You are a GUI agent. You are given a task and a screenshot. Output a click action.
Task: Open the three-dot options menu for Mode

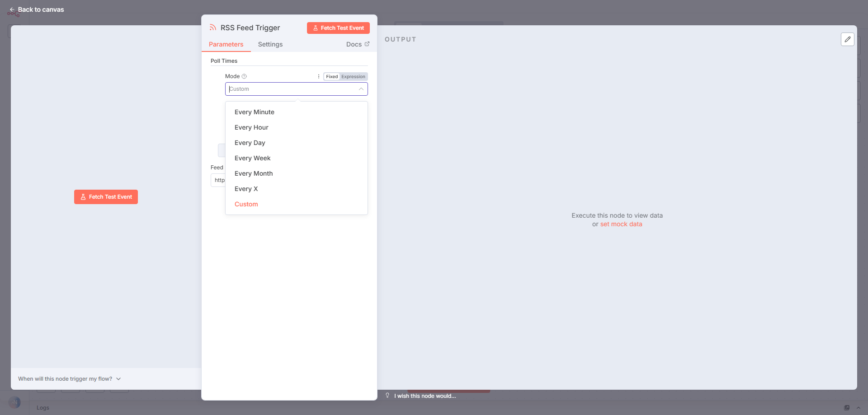pyautogui.click(x=319, y=76)
